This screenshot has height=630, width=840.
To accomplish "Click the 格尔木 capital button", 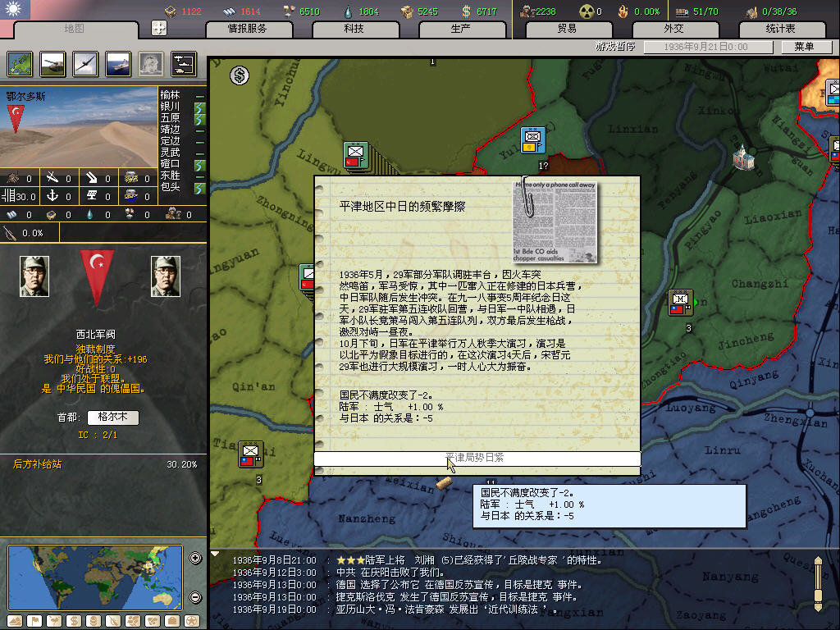I will tap(112, 418).
